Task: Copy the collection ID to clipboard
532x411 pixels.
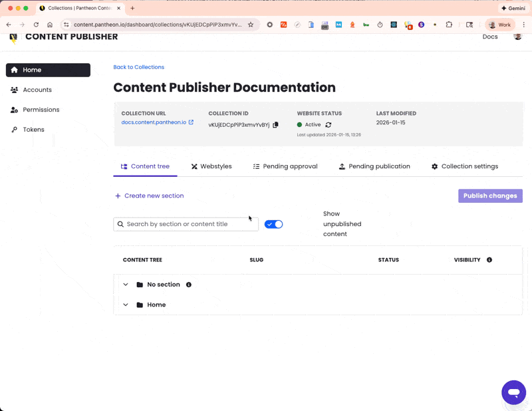Action: (276, 124)
